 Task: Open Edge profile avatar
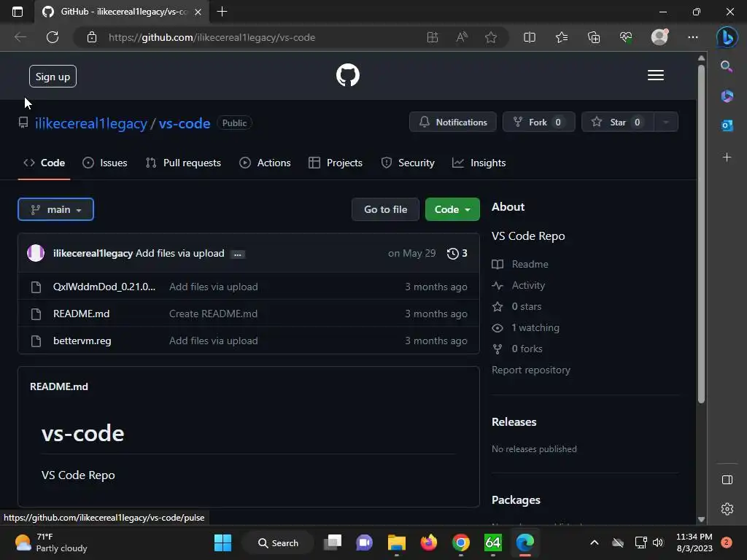(x=659, y=36)
